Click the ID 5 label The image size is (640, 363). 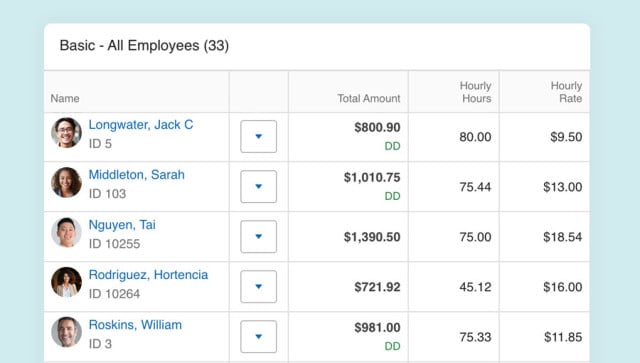[100, 144]
